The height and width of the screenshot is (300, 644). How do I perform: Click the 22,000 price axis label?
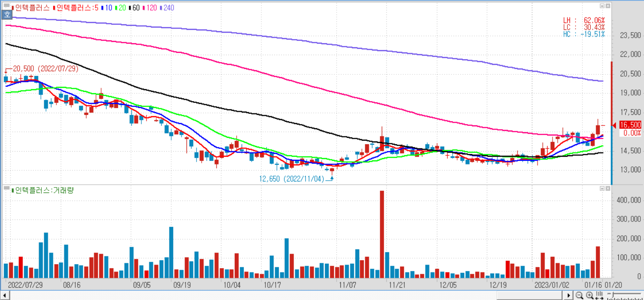[630, 55]
